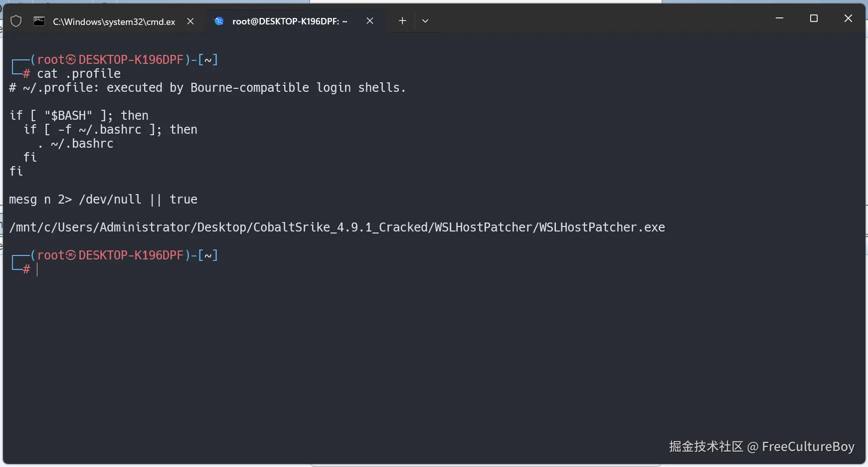Click the cmd.exe tab's console icon
The width and height of the screenshot is (868, 467).
click(x=39, y=21)
